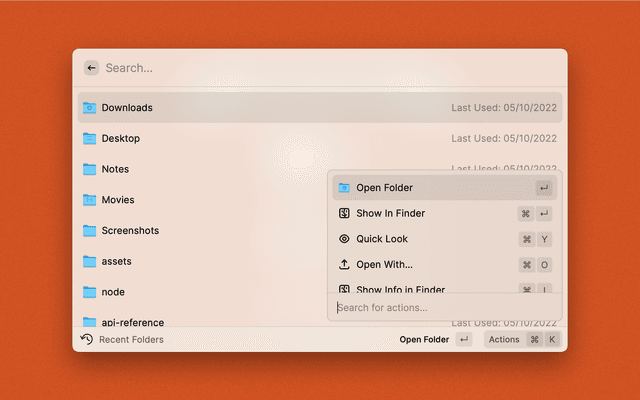Screen dimensions: 640x400
Task: Click the Show In Finder icon
Action: point(344,213)
